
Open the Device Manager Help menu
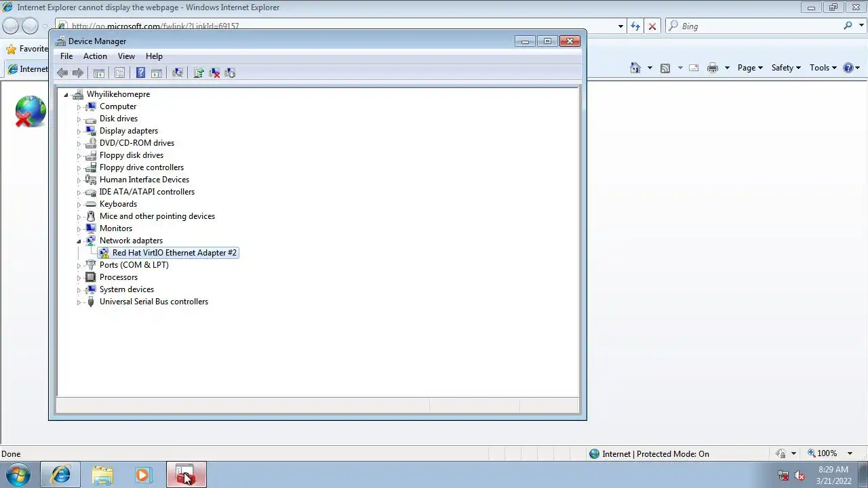[154, 56]
